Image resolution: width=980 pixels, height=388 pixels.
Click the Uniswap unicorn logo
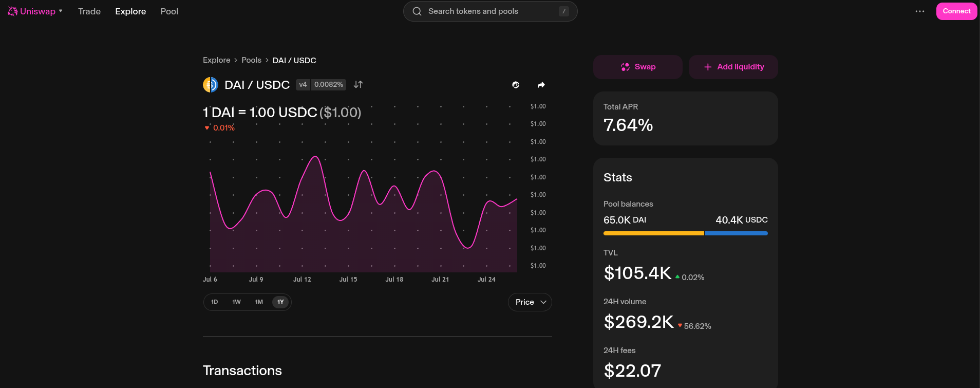pos(13,11)
